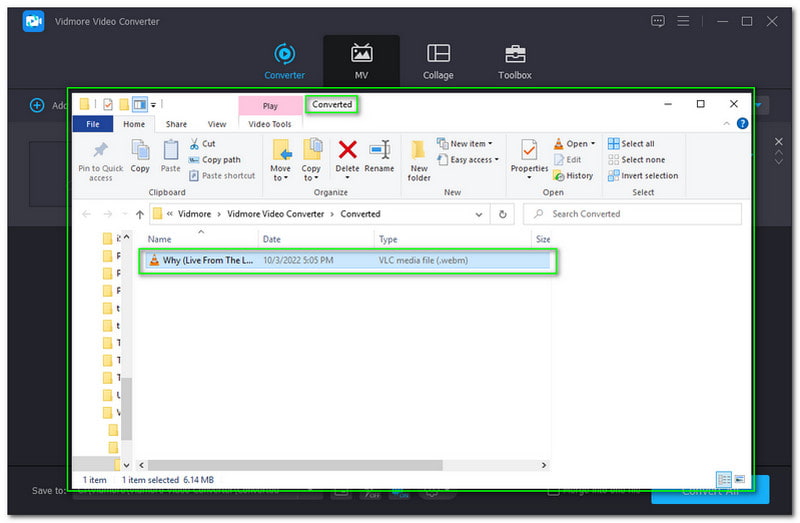The height and width of the screenshot is (523, 800).
Task: Click the Add files plus icon
Action: pos(37,106)
